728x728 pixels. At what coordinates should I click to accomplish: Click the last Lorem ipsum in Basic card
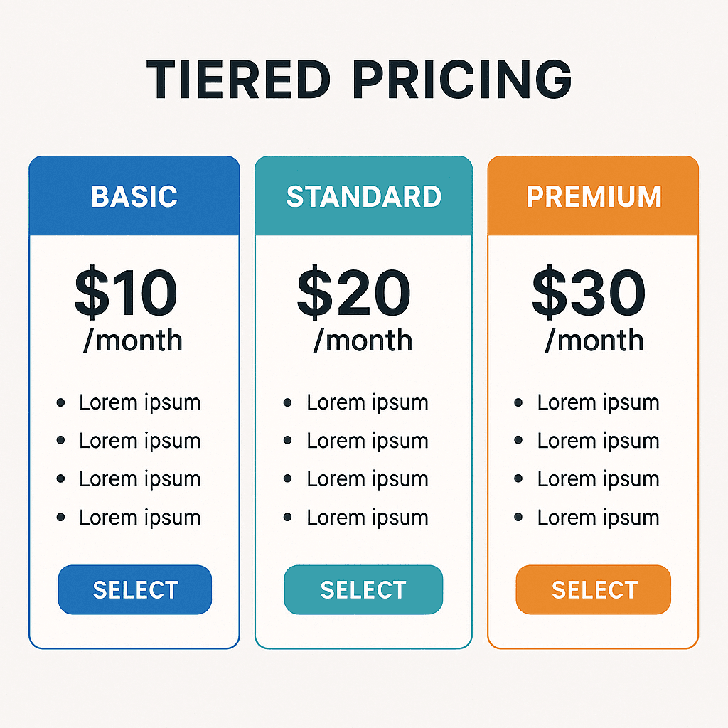pos(139,518)
